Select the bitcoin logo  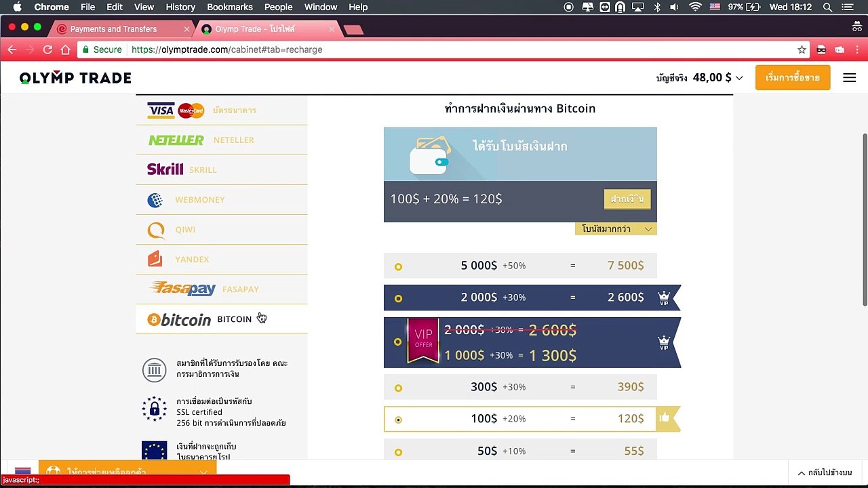coord(179,319)
